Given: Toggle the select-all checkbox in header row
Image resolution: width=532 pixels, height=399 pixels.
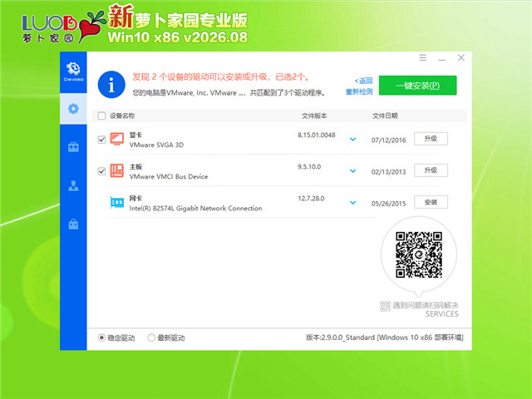Looking at the screenshot, I should click(101, 116).
